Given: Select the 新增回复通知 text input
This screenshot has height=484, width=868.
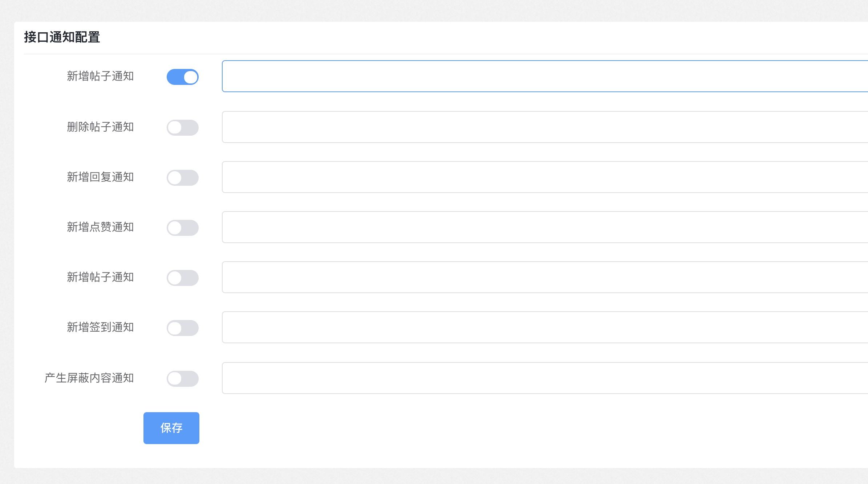Looking at the screenshot, I should [x=545, y=177].
